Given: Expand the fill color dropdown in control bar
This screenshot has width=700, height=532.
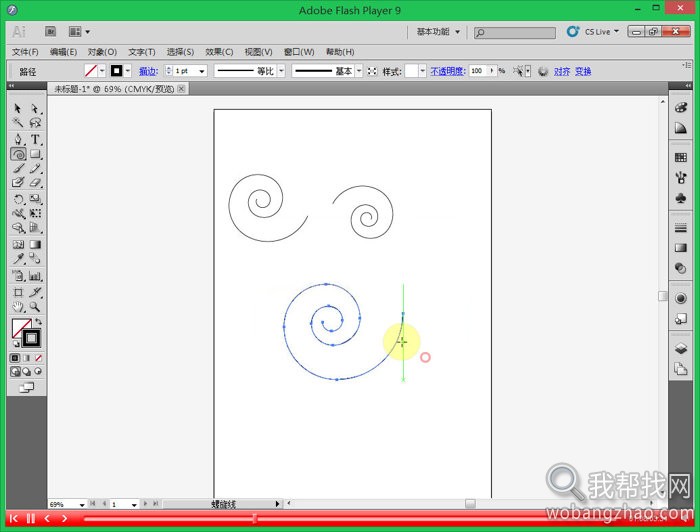Looking at the screenshot, I should click(102, 71).
